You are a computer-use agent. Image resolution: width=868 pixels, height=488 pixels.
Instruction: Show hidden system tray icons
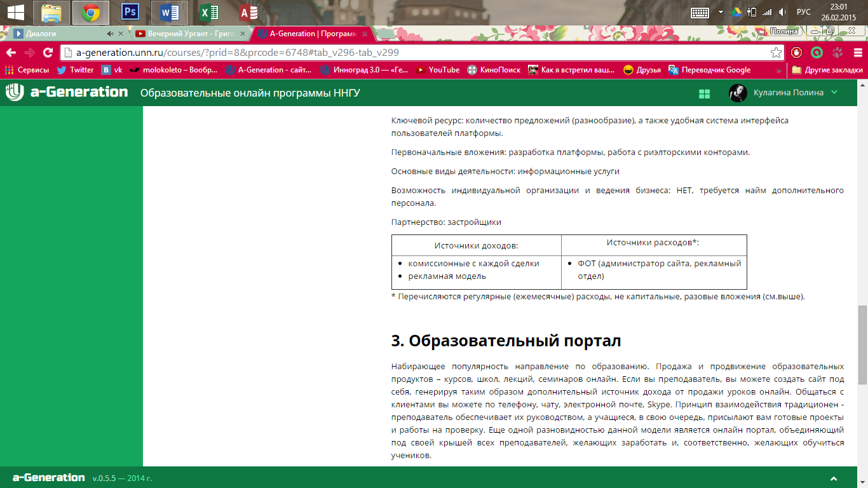pos(721,12)
